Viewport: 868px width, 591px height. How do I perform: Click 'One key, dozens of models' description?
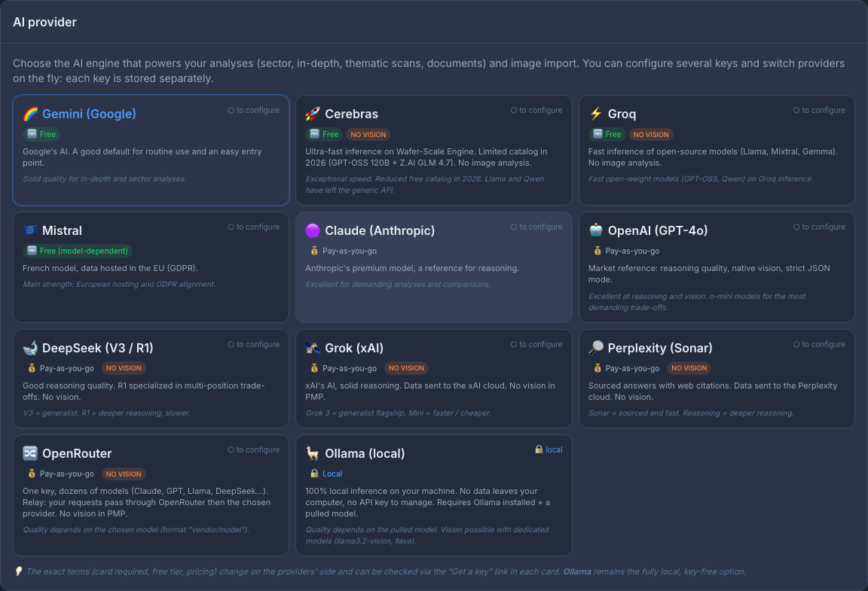145,502
